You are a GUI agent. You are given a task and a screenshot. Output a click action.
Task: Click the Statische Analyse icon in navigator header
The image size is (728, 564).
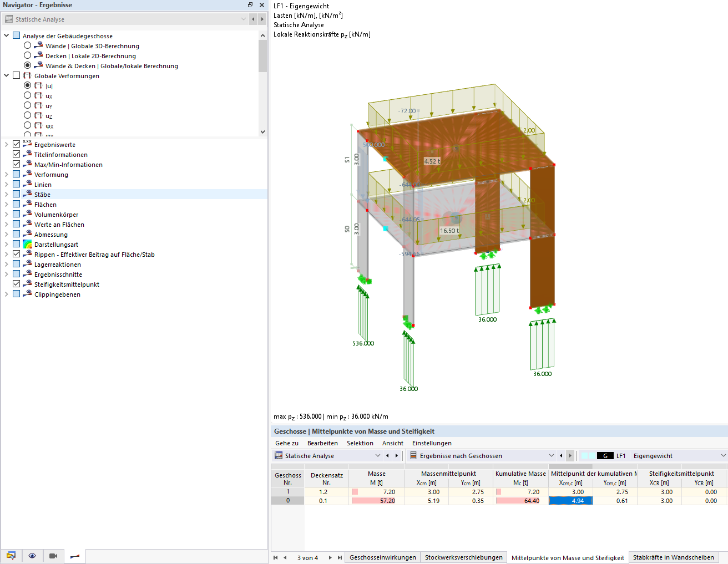click(9, 19)
